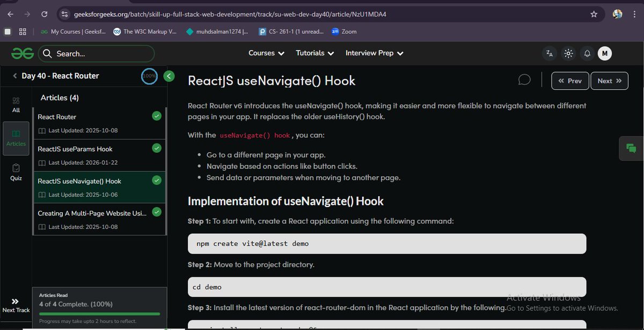Image resolution: width=644 pixels, height=330 pixels.
Task: Click completed checkmark for Multi-Page Website
Action: [x=157, y=212]
